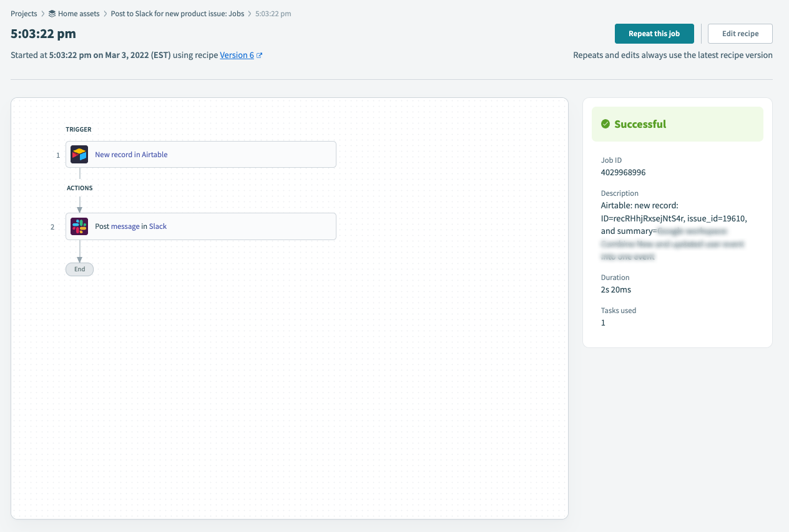The image size is (789, 532).
Task: Open the Projects breadcrumb
Action: (x=23, y=13)
